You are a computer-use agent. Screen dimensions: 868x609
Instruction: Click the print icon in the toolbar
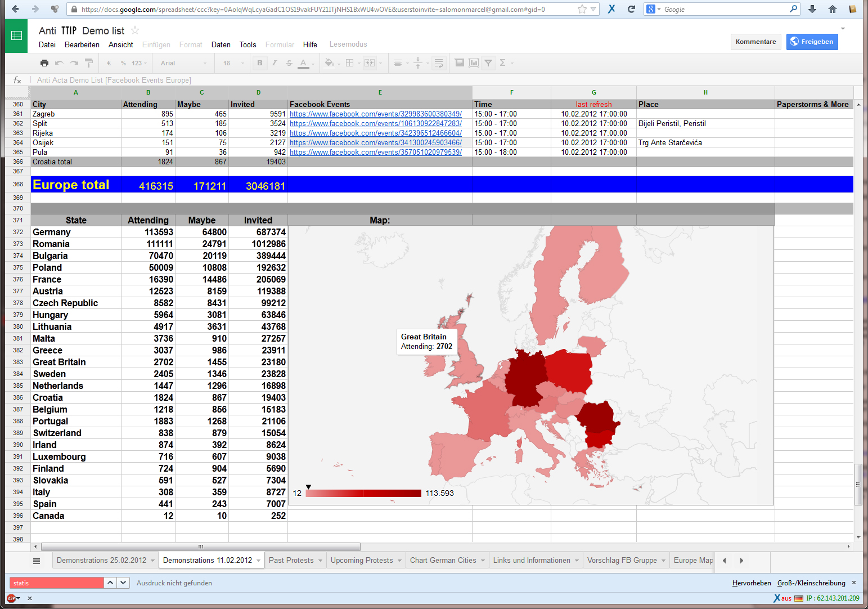click(x=44, y=63)
